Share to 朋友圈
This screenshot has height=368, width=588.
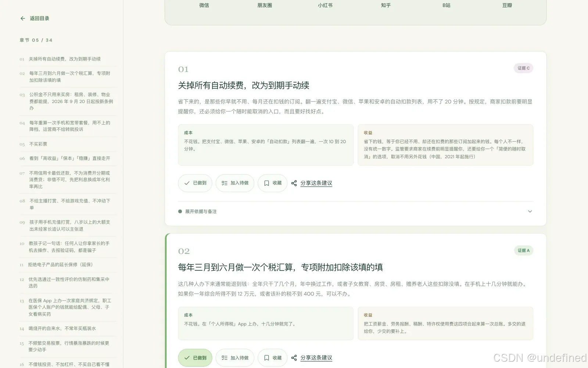(x=265, y=5)
